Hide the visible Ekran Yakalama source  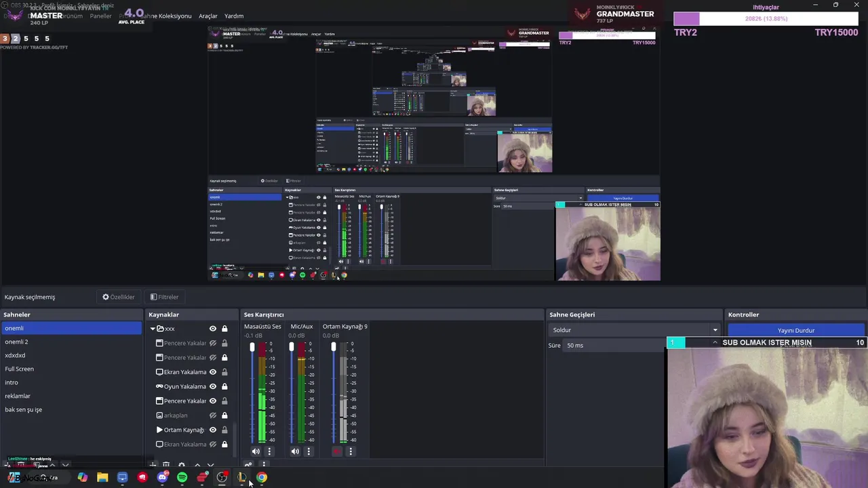213,372
